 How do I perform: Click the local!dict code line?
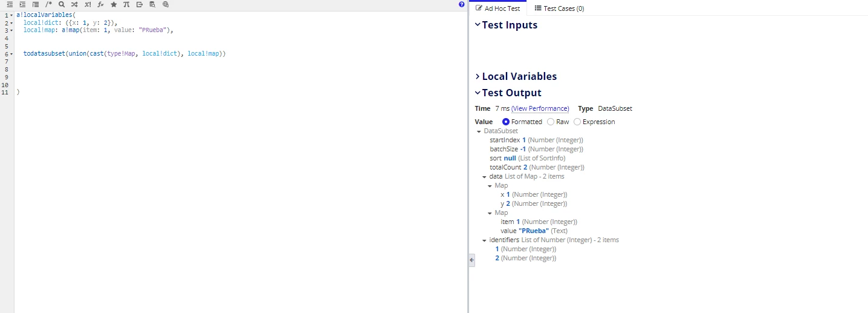click(70, 22)
